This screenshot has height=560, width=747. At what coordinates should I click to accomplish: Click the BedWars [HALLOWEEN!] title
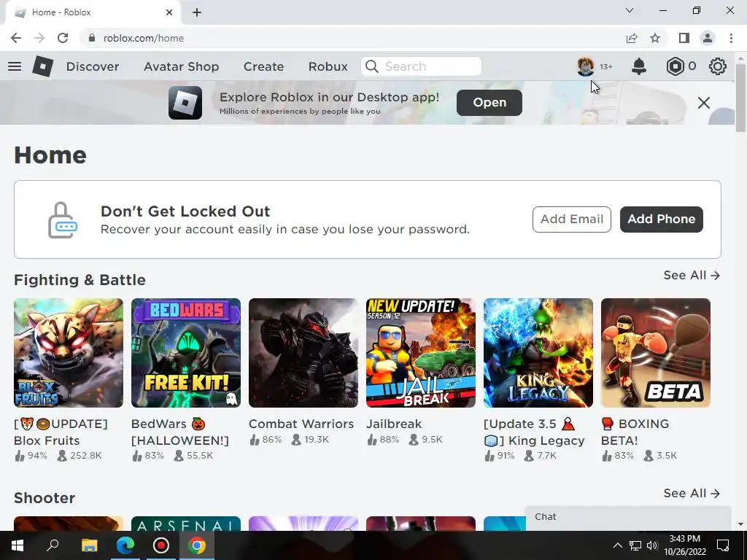coord(180,432)
